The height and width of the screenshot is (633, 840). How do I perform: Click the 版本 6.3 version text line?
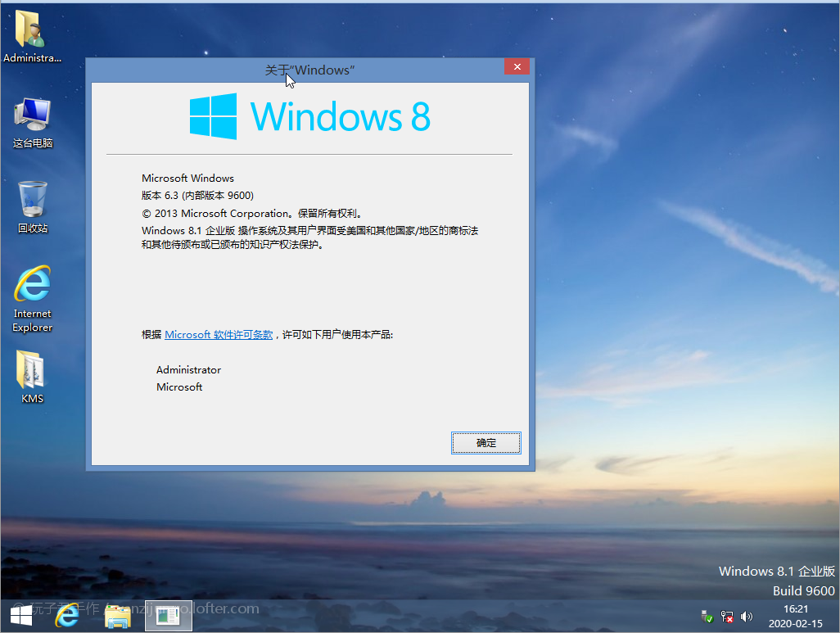[197, 196]
